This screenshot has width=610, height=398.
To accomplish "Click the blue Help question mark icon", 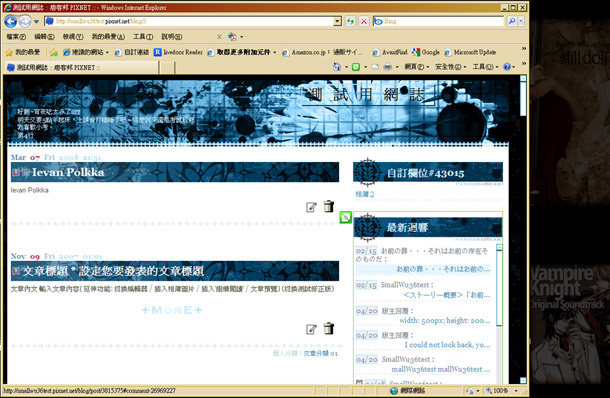I will click(x=507, y=67).
